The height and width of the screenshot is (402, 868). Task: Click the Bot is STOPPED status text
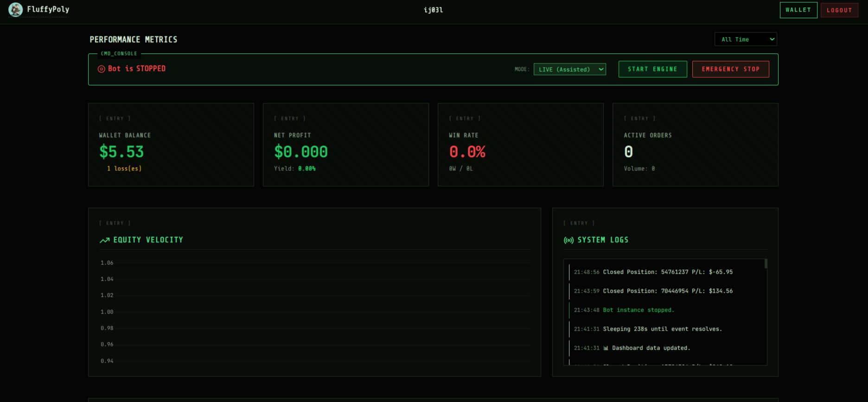137,69
